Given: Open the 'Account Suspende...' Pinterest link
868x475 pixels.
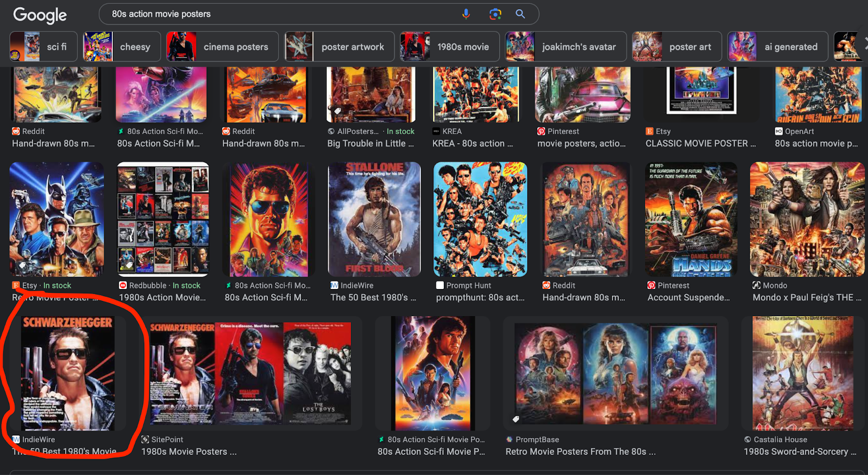Looking at the screenshot, I should 688,298.
